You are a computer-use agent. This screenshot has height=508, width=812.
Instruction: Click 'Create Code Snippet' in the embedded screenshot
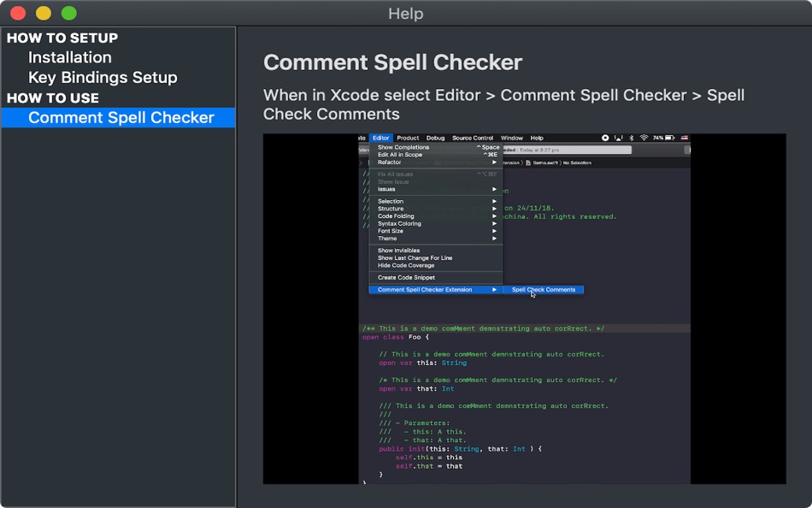[406, 277]
